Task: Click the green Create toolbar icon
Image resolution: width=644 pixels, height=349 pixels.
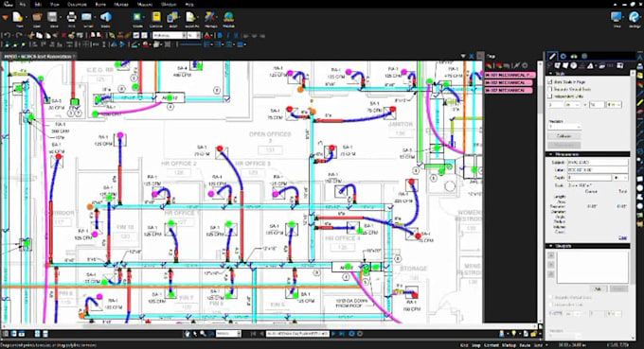Action: tap(137, 17)
